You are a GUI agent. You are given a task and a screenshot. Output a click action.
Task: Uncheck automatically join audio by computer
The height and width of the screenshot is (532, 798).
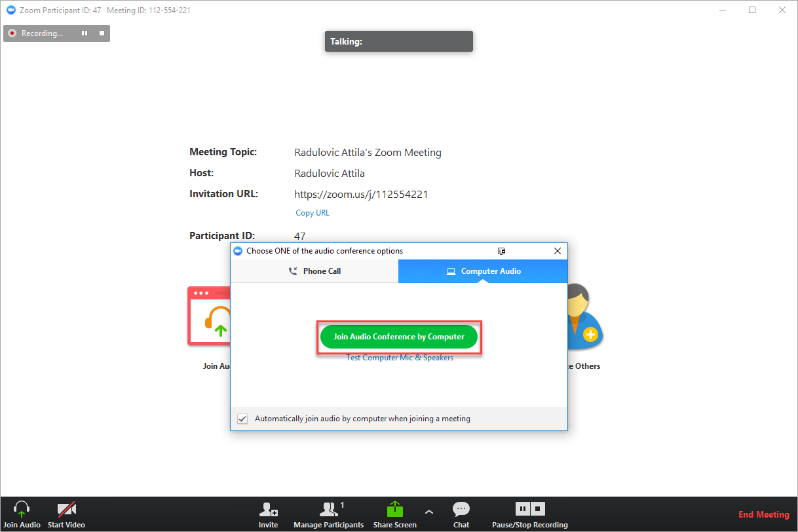(x=242, y=419)
